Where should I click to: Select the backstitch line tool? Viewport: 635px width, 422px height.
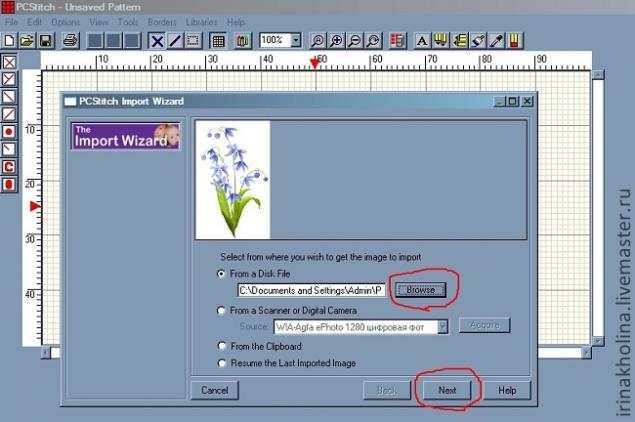[175, 41]
